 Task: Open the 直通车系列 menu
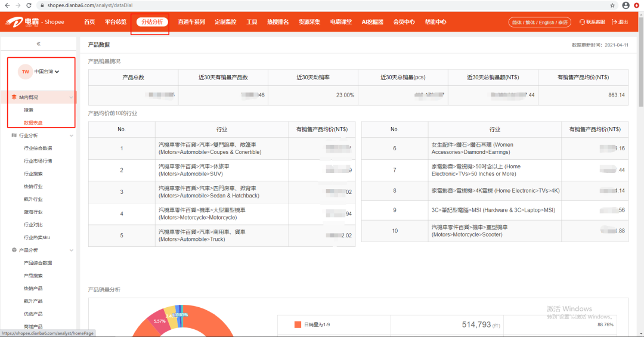click(x=191, y=22)
